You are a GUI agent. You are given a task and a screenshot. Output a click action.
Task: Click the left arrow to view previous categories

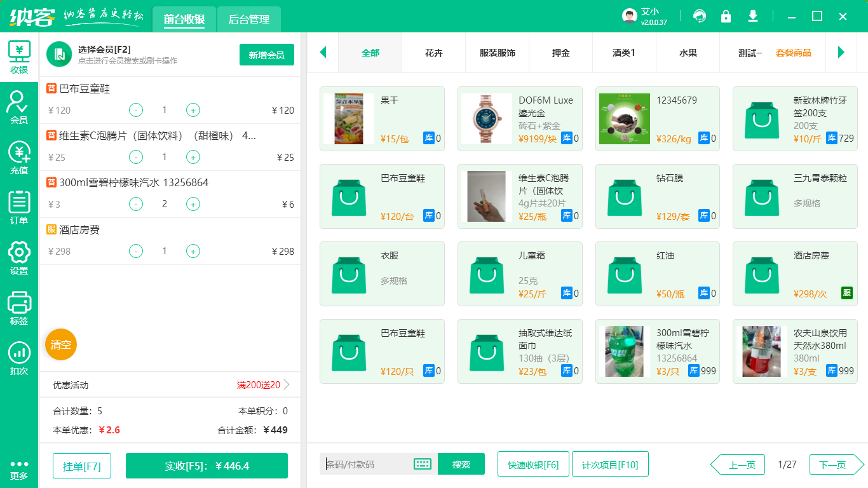click(x=323, y=53)
